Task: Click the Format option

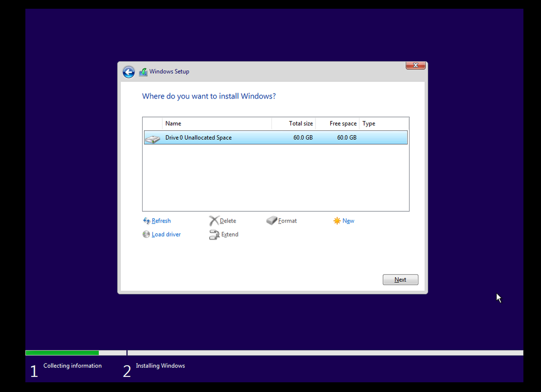Action: [x=287, y=221]
